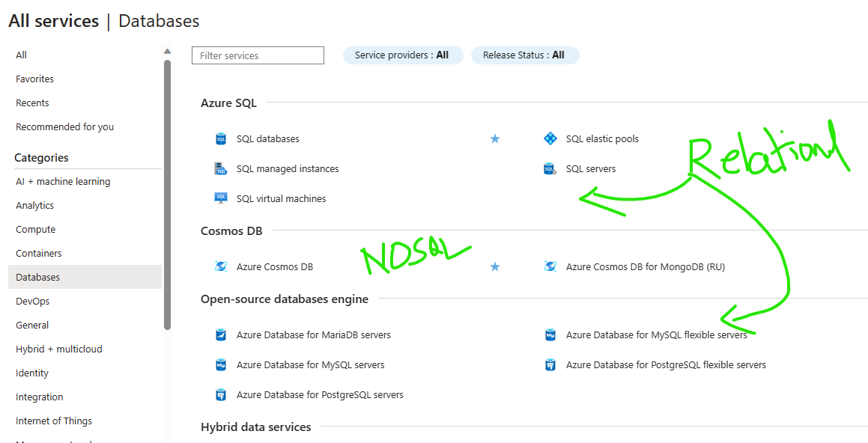This screenshot has height=443, width=868.
Task: Toggle favorite star for SQL databases
Action: [x=495, y=139]
